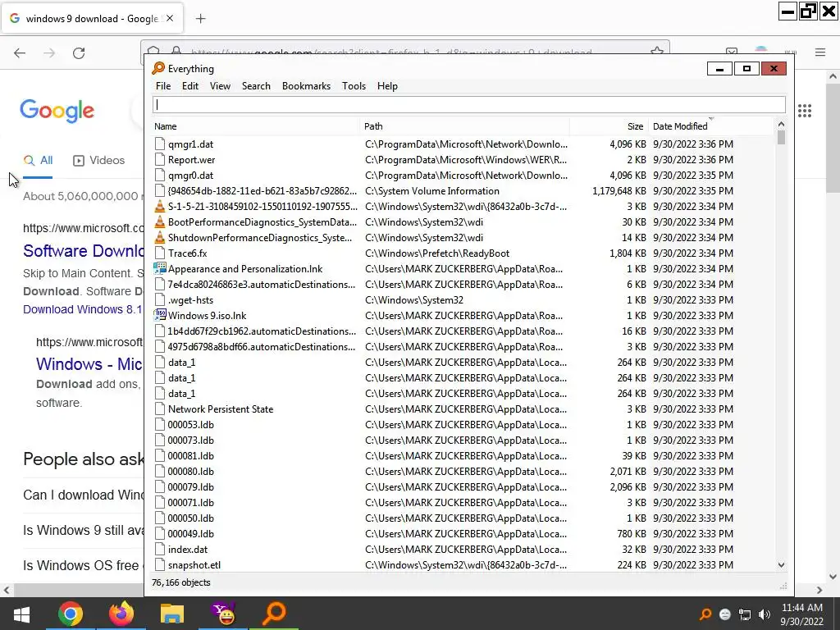Click the file icon beside Network Persistent State
This screenshot has height=630, width=840.
(x=160, y=409)
